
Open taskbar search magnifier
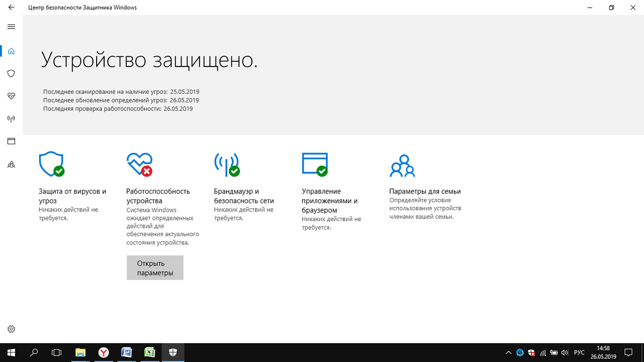click(x=34, y=352)
